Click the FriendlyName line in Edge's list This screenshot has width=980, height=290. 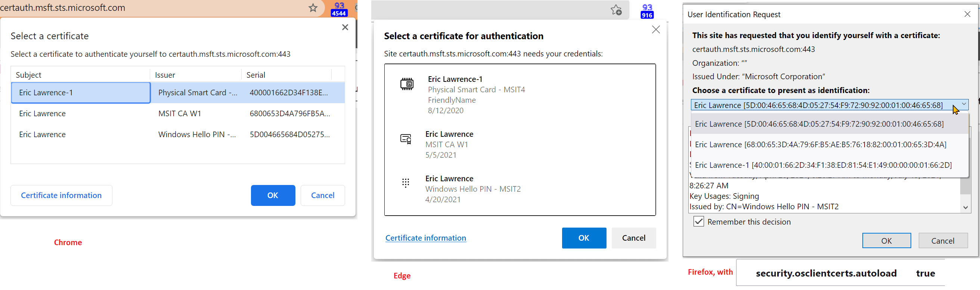pyautogui.click(x=452, y=100)
